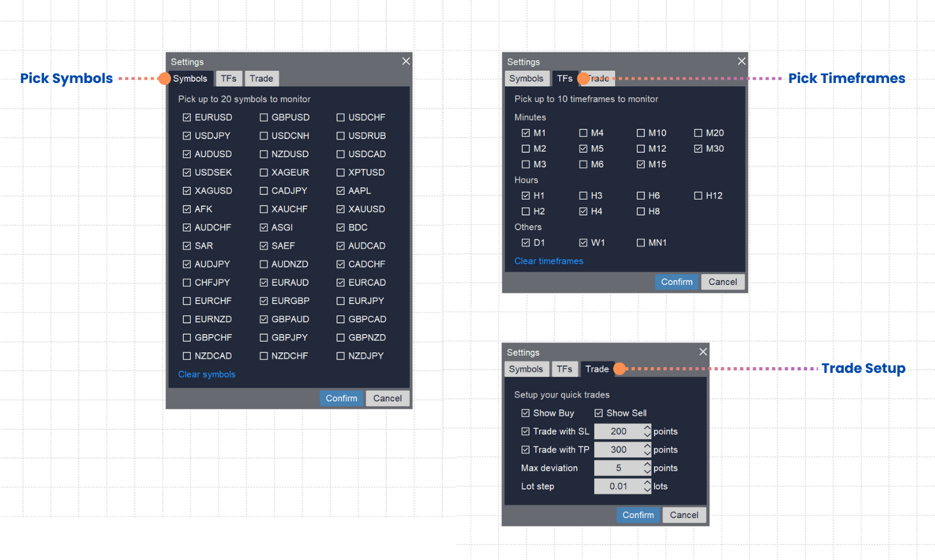The height and width of the screenshot is (560, 935).
Task: Click the Clear timeframes link
Action: click(x=549, y=261)
